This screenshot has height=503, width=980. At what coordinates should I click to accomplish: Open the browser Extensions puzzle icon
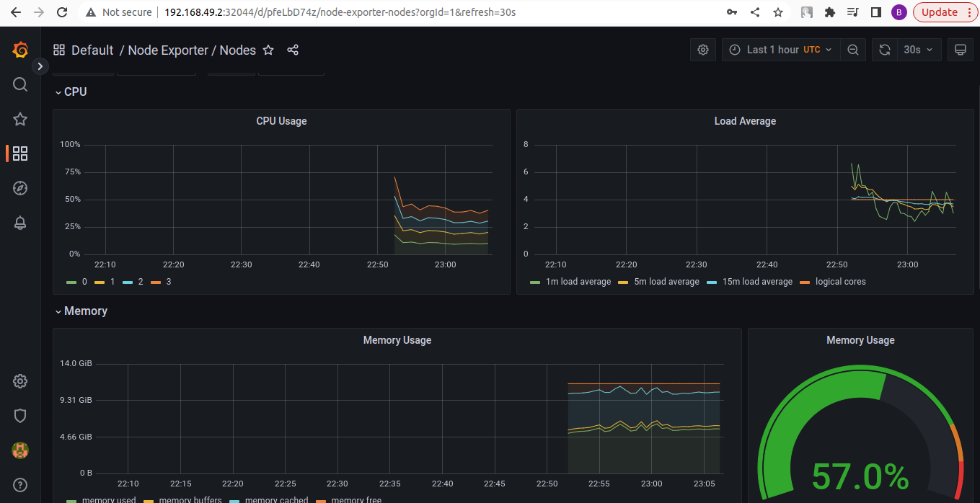tap(830, 12)
